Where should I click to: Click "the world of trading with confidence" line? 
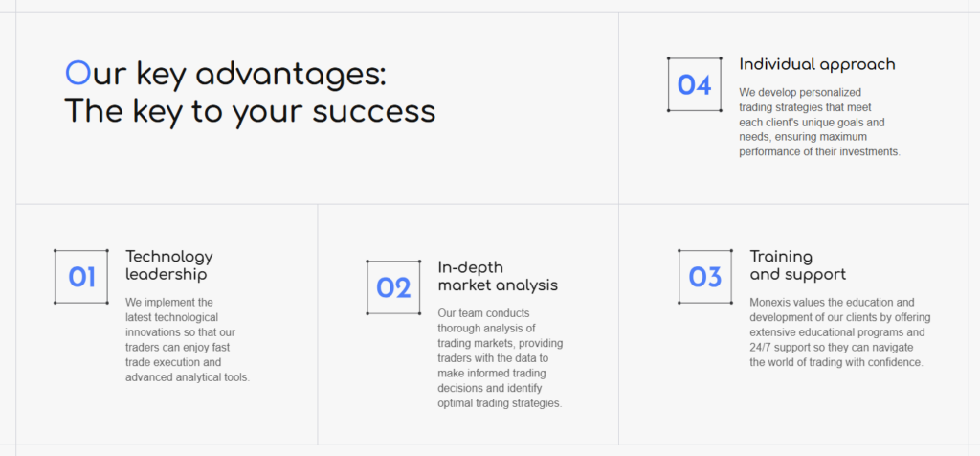[835, 363]
